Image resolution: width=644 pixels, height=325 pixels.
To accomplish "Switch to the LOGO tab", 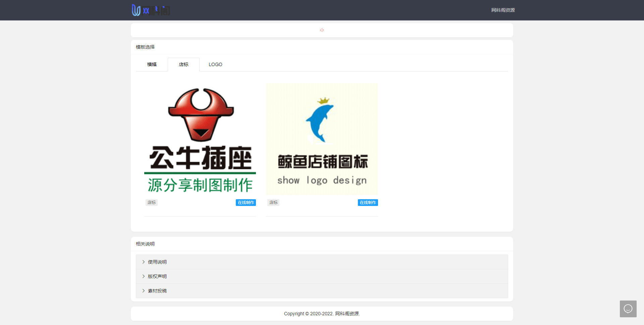I will pos(215,64).
